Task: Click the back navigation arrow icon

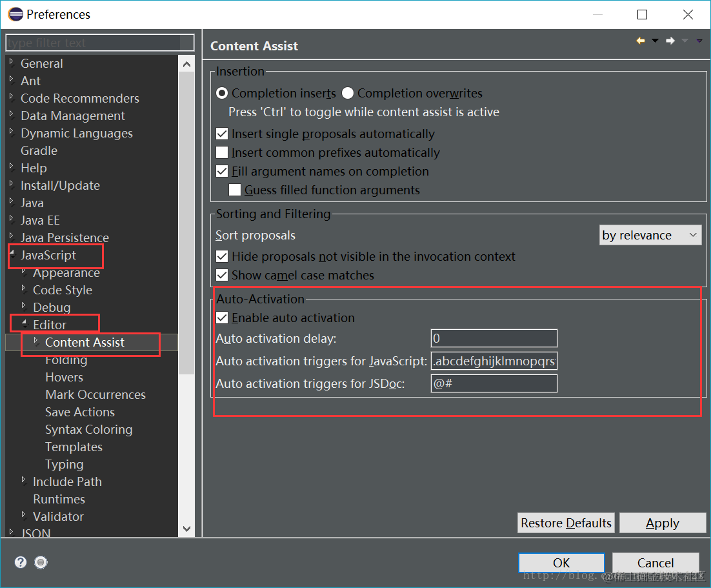Action: click(x=640, y=41)
